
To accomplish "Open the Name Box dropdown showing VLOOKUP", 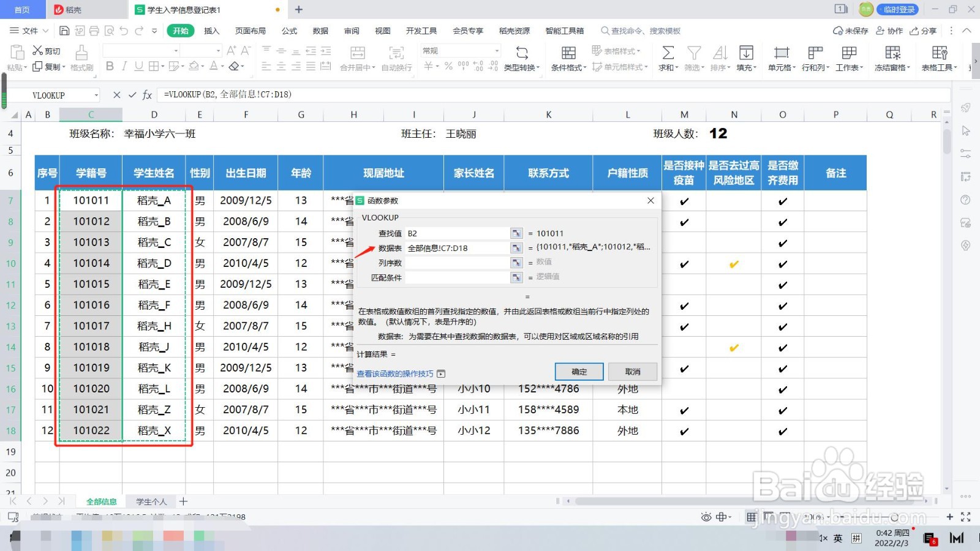I will tap(96, 96).
